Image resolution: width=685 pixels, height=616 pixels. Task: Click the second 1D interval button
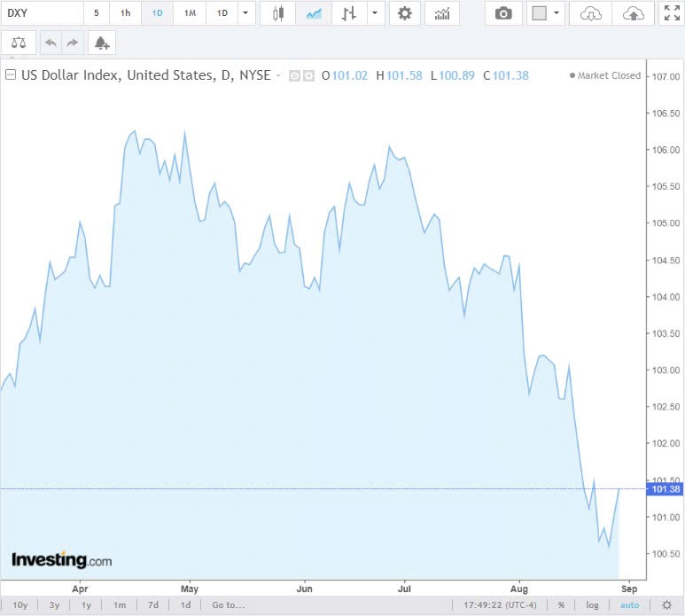(222, 13)
